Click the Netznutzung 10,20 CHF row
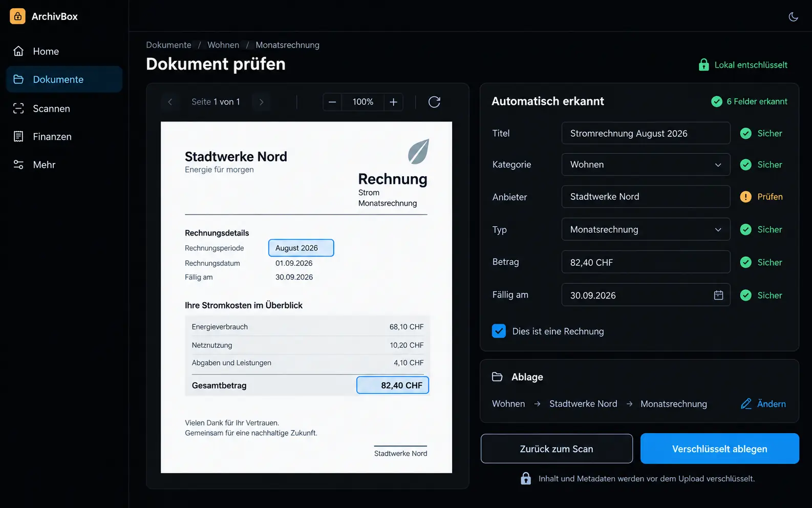812x508 pixels. 307,345
